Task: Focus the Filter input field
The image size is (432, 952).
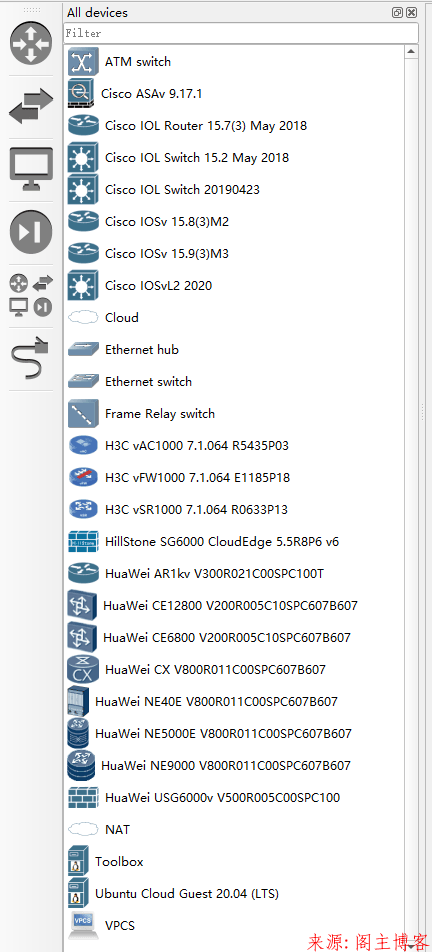Action: click(x=241, y=33)
